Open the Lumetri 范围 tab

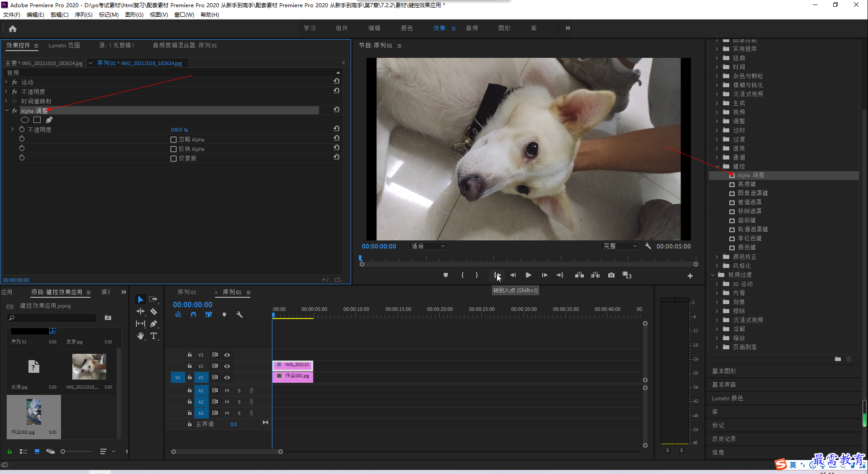(64, 46)
